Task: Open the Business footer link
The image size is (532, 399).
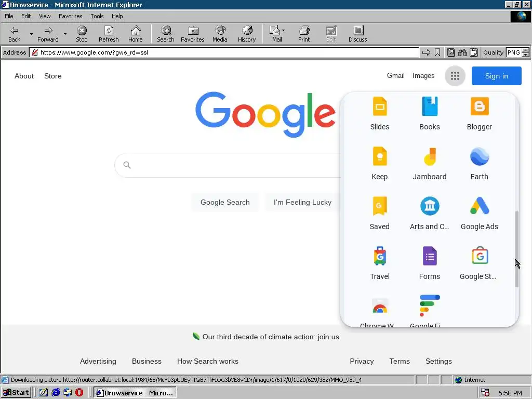Action: 147,362
